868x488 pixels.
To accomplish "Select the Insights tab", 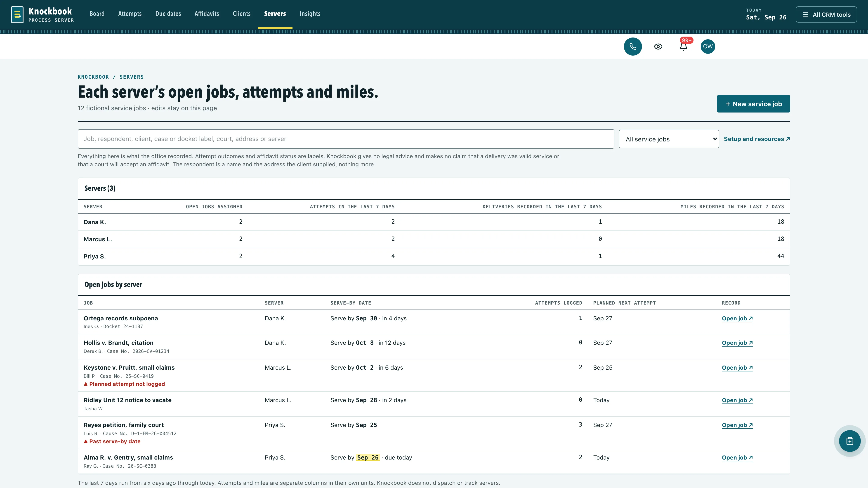I will pyautogui.click(x=310, y=14).
